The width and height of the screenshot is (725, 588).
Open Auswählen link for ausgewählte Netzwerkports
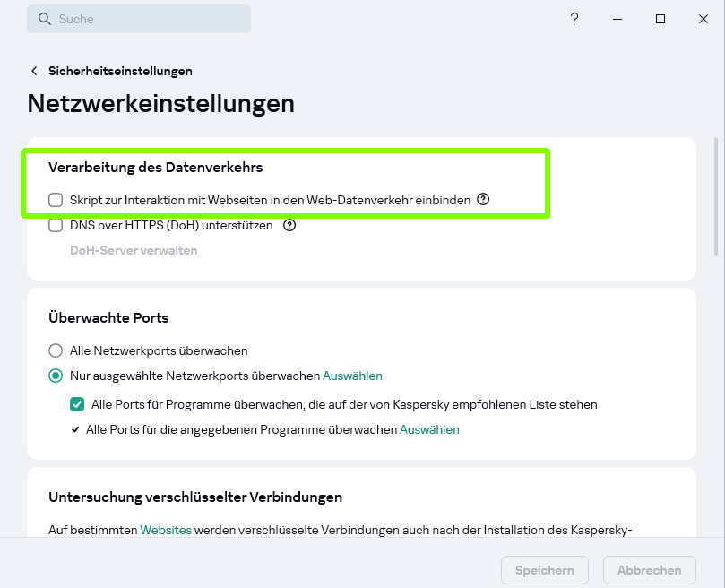click(352, 376)
